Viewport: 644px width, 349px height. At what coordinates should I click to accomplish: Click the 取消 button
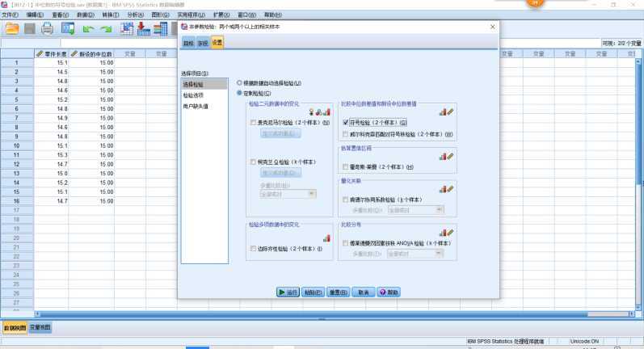364,292
